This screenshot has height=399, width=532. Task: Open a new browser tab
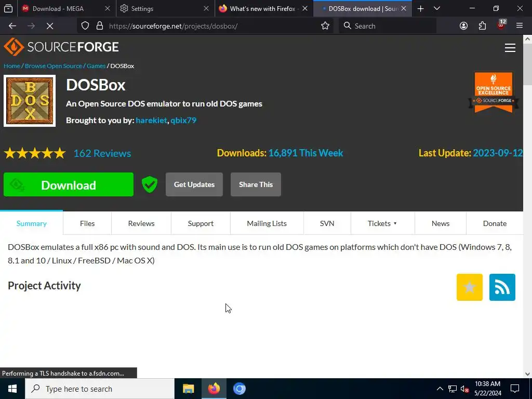[x=420, y=8]
